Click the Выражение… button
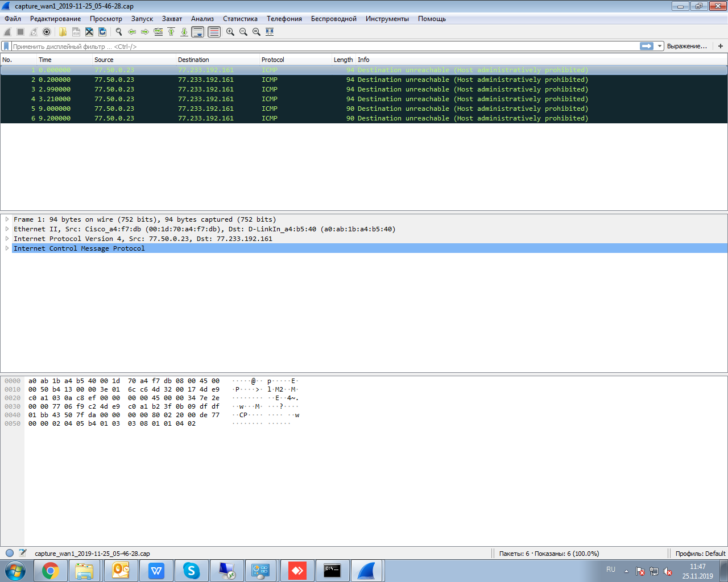 point(686,46)
